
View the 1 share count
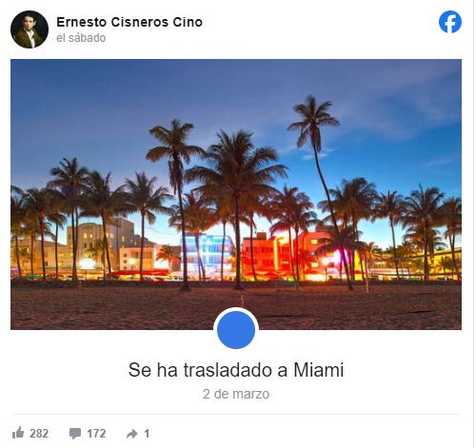point(147,434)
